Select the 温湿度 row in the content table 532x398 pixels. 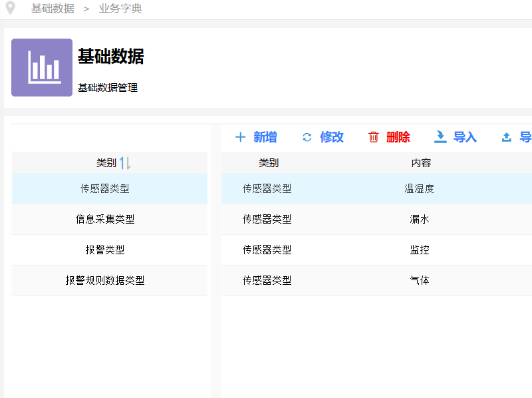pyautogui.click(x=366, y=188)
